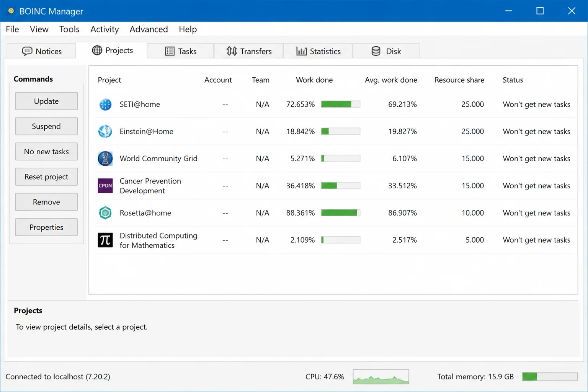Click the Projects globe tab icon
This screenshot has height=392, width=588.
tap(97, 50)
